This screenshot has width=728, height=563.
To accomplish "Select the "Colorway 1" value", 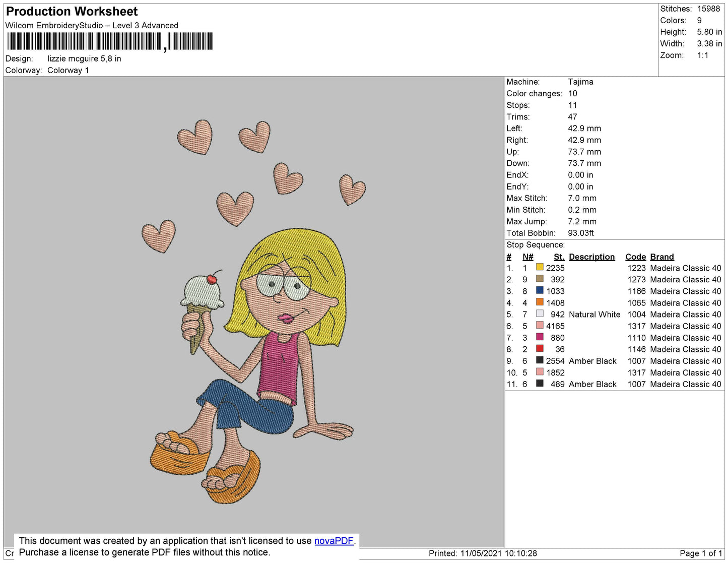I will pos(68,70).
